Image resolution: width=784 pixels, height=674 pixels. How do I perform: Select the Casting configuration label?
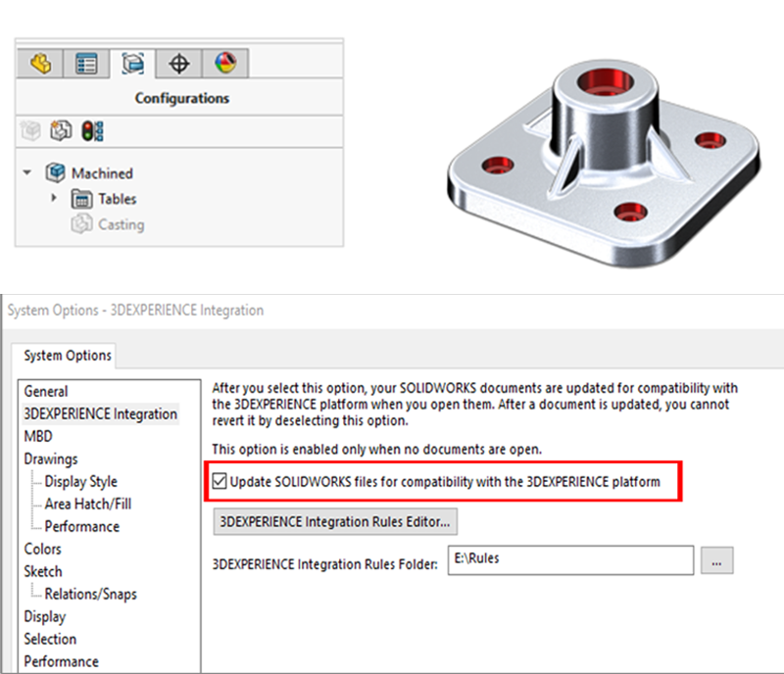pos(121,224)
